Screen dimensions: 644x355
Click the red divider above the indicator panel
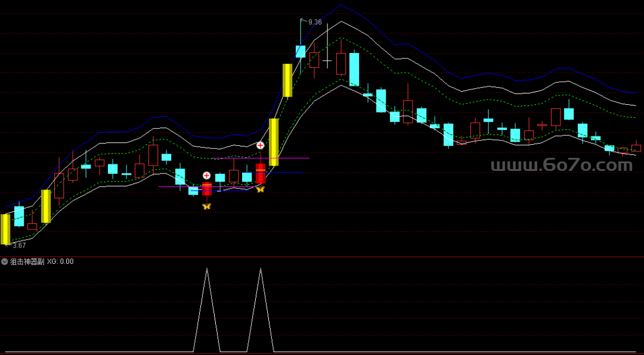(x=322, y=257)
